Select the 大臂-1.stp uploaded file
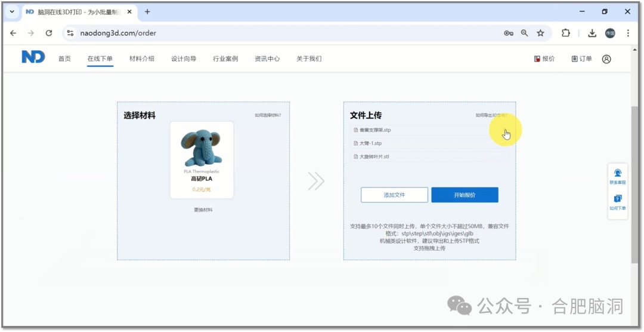Image resolution: width=644 pixels, height=332 pixels. pyautogui.click(x=370, y=143)
